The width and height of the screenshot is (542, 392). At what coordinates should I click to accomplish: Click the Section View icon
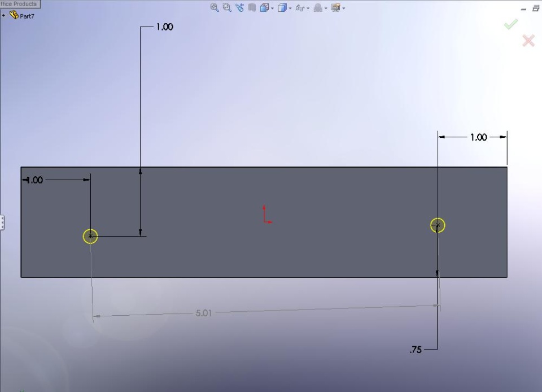pos(252,7)
